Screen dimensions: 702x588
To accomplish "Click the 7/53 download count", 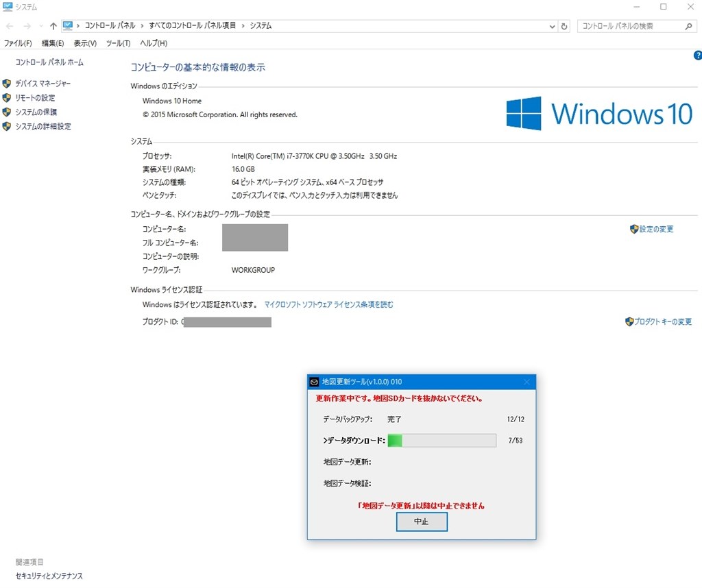I will (x=516, y=441).
